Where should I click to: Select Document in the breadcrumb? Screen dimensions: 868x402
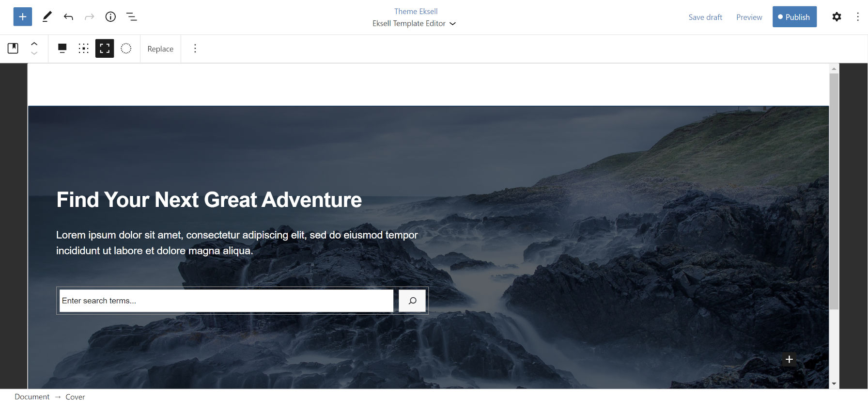point(32,397)
